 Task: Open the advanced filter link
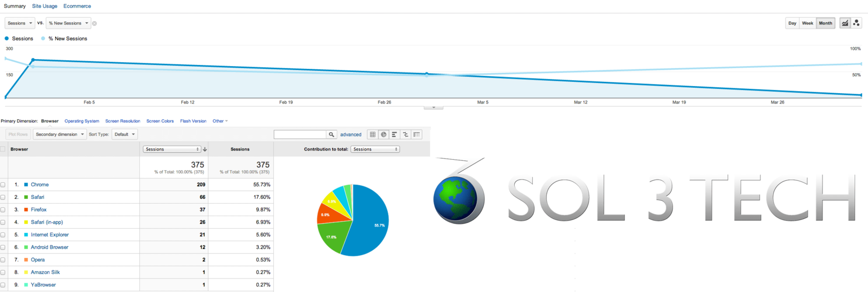point(350,134)
